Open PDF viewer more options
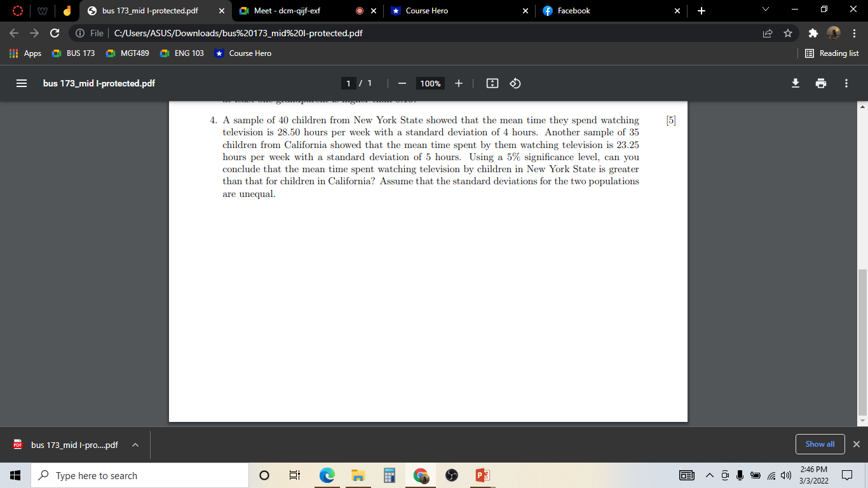The image size is (868, 488). [x=846, y=83]
